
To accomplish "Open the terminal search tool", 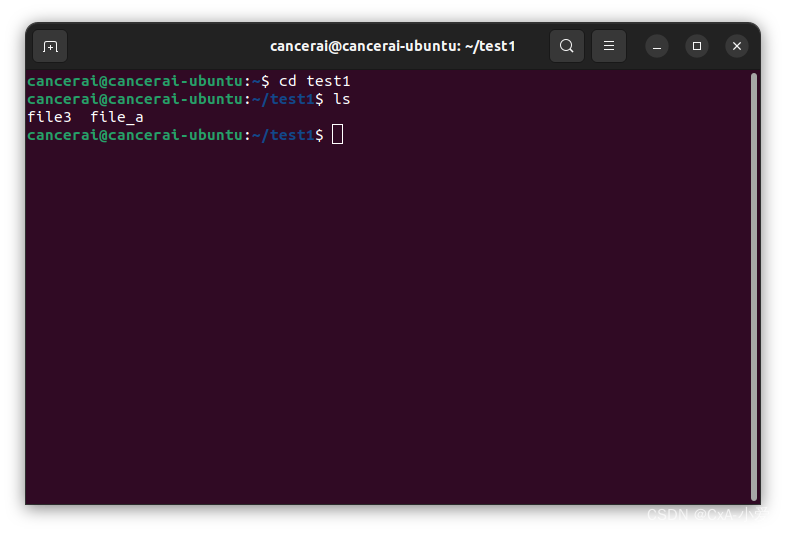I will point(566,46).
